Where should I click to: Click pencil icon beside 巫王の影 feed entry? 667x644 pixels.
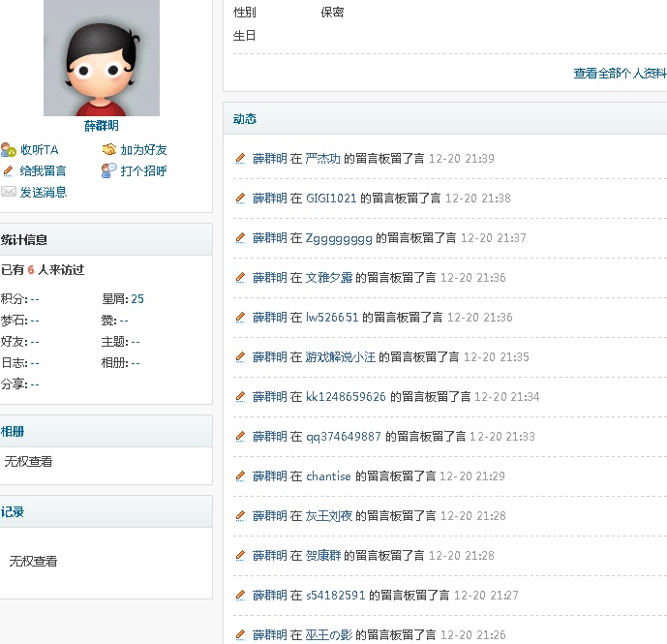click(241, 635)
